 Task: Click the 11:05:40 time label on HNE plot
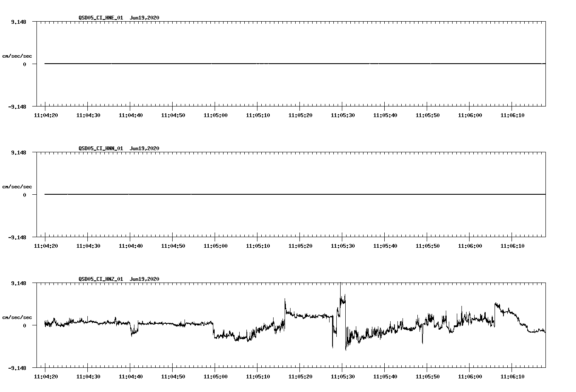point(385,115)
